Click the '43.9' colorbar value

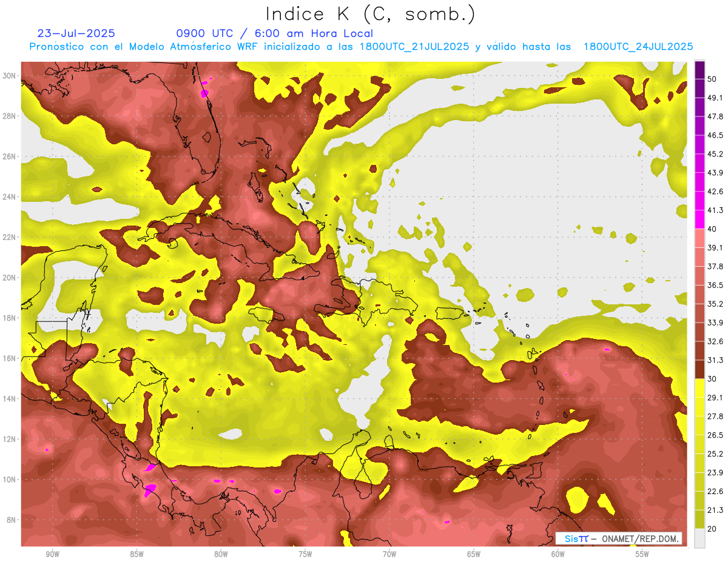click(x=715, y=173)
